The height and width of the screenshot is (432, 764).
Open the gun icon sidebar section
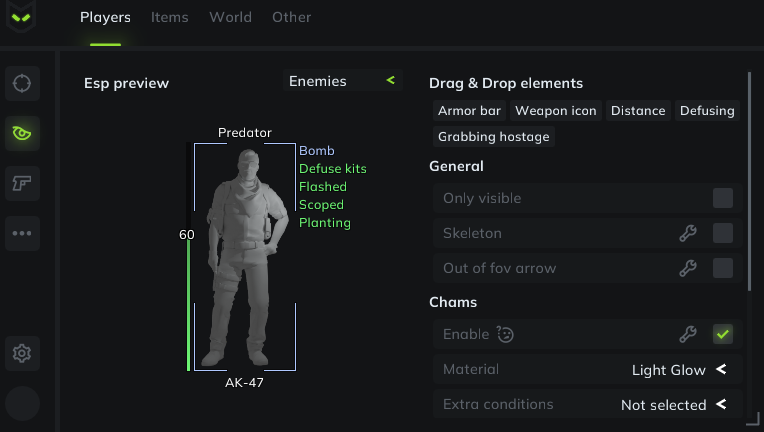coord(22,183)
